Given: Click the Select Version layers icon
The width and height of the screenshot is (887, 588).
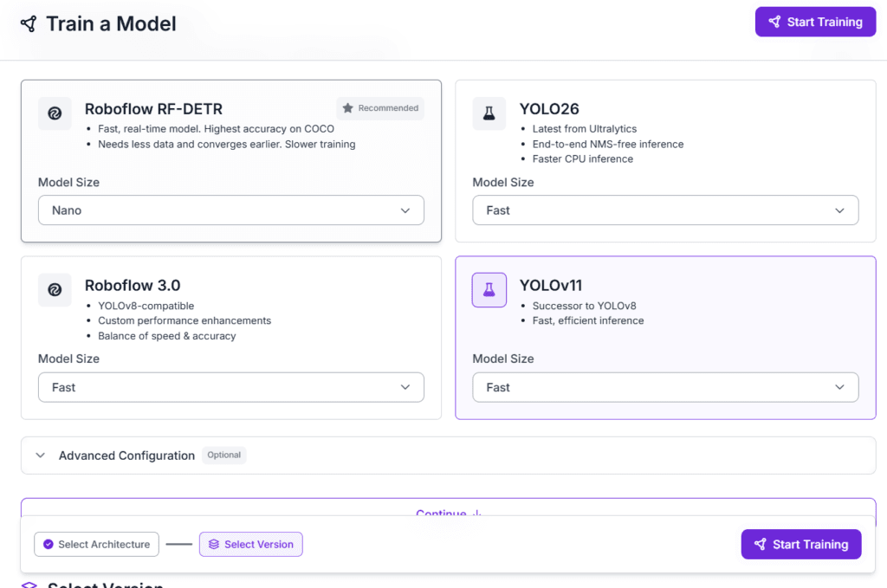Looking at the screenshot, I should coord(214,545).
